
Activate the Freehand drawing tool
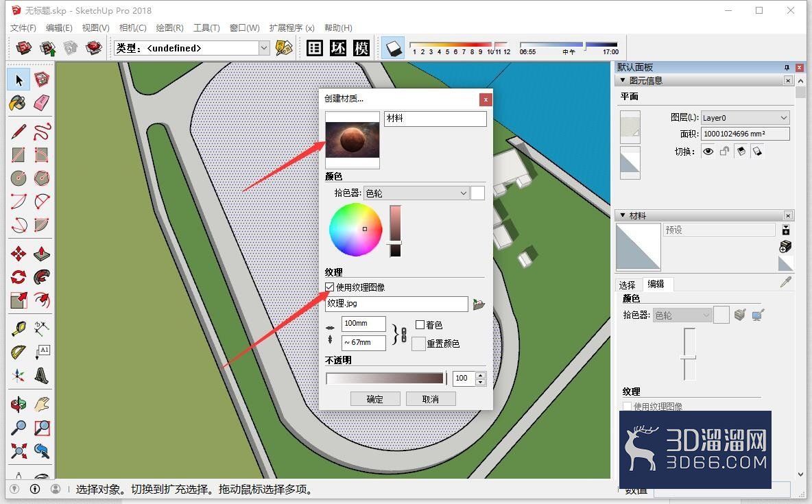[41, 132]
